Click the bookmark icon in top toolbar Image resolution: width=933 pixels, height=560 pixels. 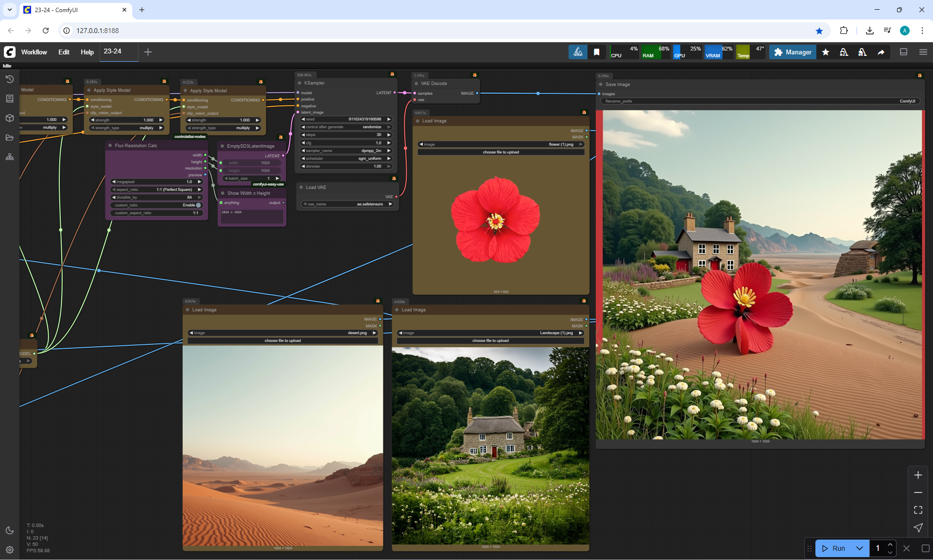(597, 52)
